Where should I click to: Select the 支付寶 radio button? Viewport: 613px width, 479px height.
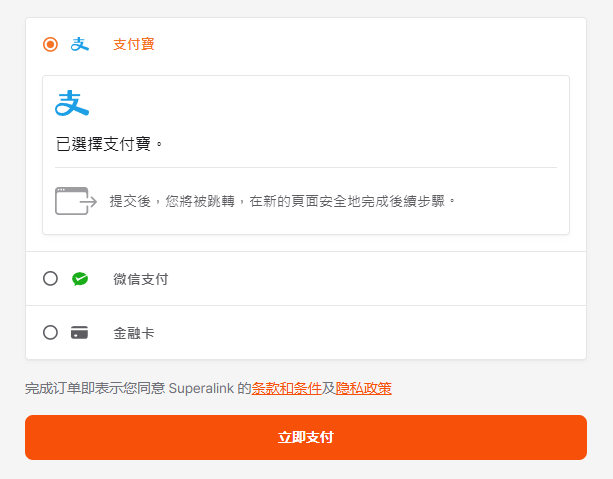50,44
